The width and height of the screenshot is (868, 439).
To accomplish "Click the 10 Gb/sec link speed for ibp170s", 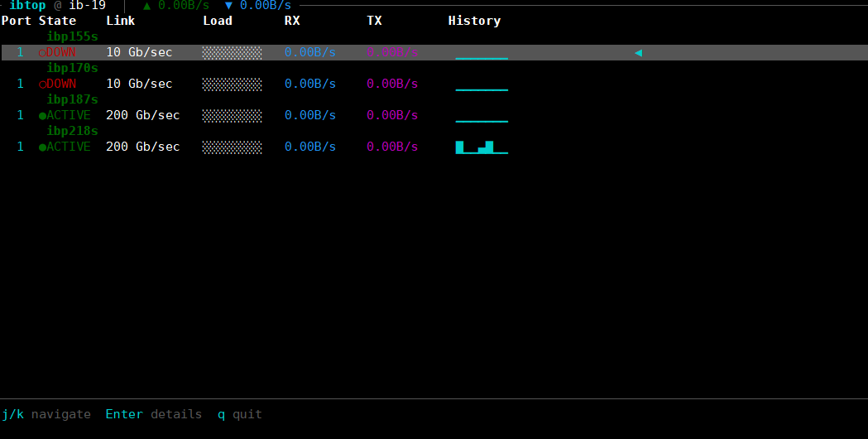I will (139, 84).
